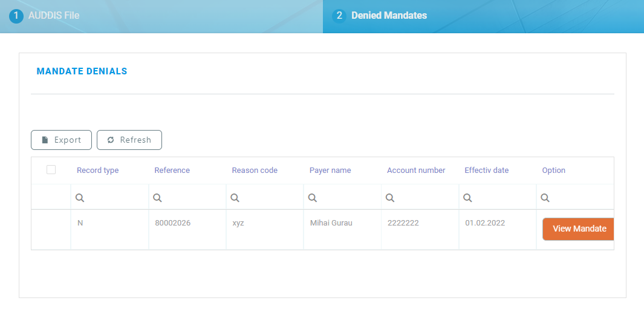Click search icon under Reason code column

point(235,198)
